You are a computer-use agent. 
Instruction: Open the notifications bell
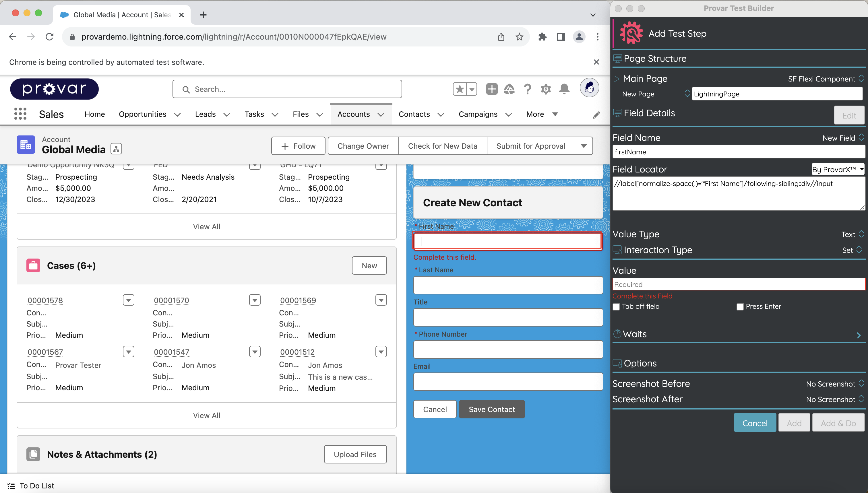[x=564, y=89]
